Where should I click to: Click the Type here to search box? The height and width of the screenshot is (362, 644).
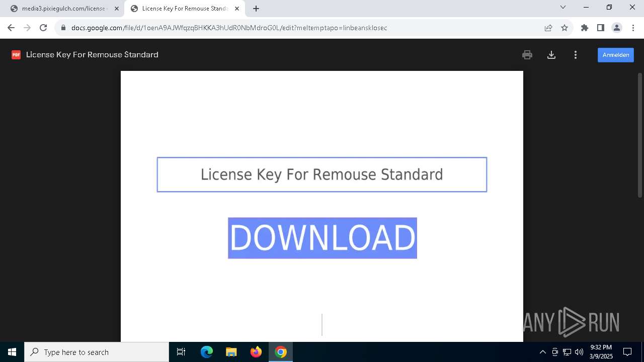pyautogui.click(x=97, y=352)
